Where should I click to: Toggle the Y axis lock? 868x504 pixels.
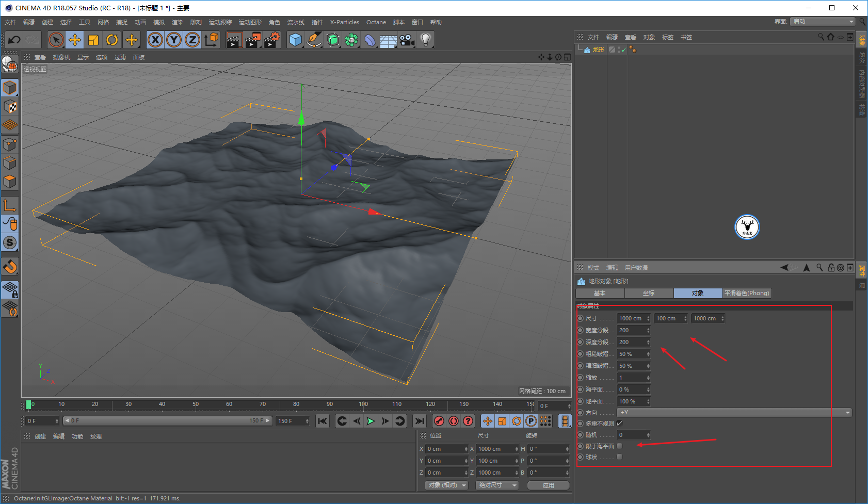tap(174, 40)
